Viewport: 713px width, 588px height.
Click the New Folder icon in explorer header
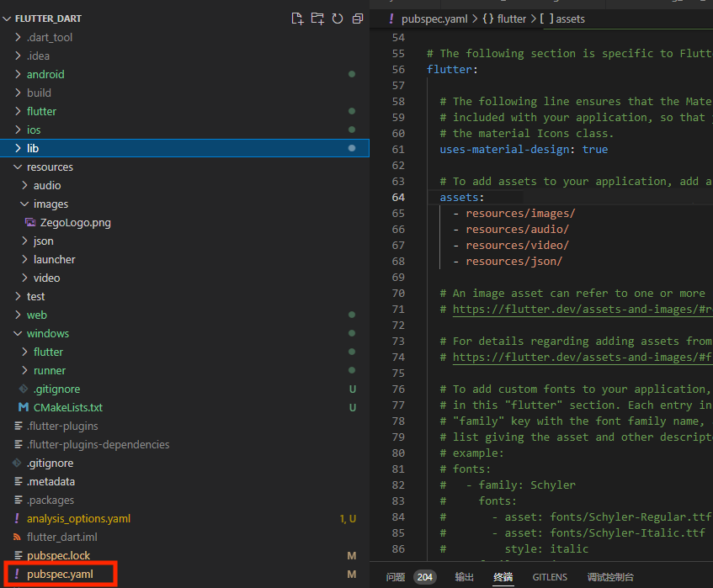[317, 19]
